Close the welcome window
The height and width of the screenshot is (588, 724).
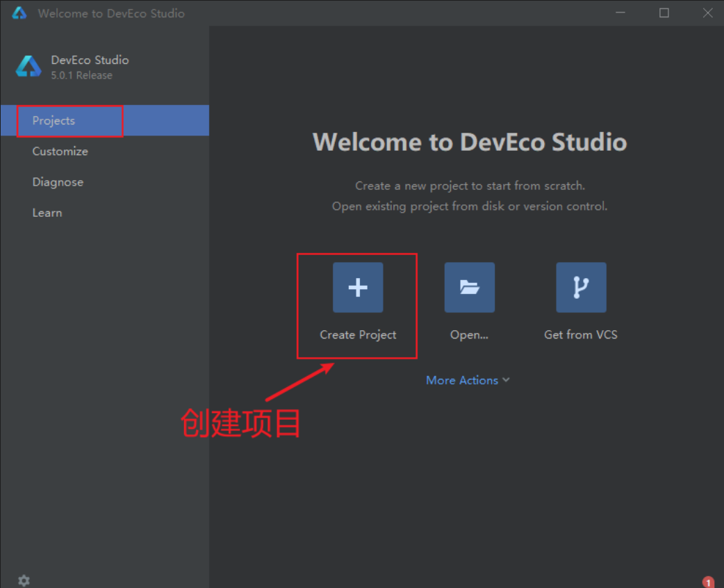(x=707, y=13)
